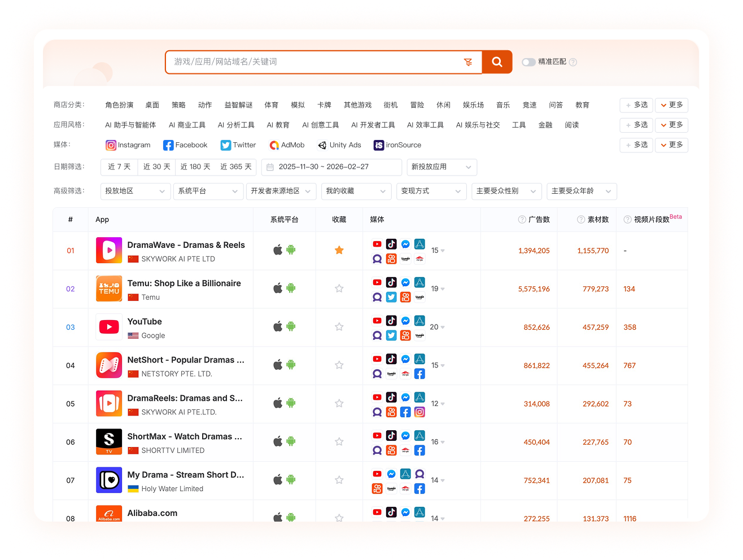Open the NetShort - Popular Dramas app link
The width and height of the screenshot is (743, 560).
coord(186,360)
